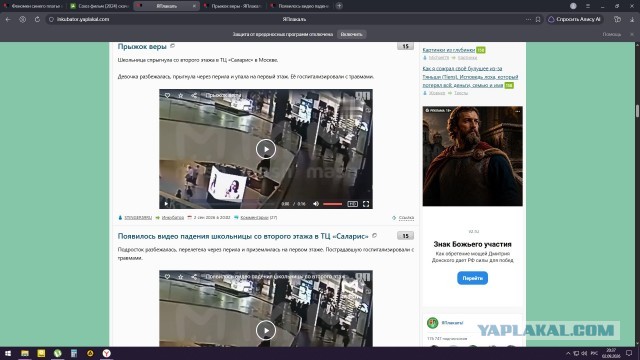Open the three-dots menu in address bar

tap(528, 19)
